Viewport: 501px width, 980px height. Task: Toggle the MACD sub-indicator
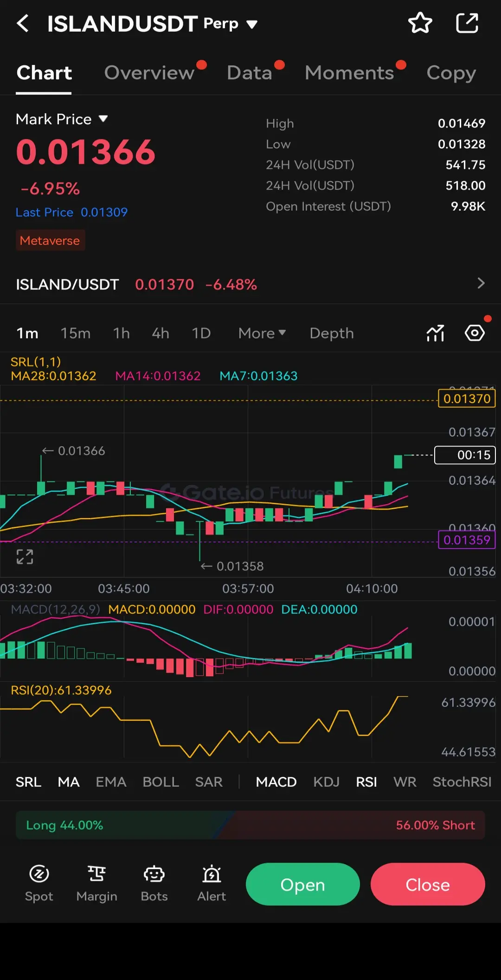click(276, 782)
